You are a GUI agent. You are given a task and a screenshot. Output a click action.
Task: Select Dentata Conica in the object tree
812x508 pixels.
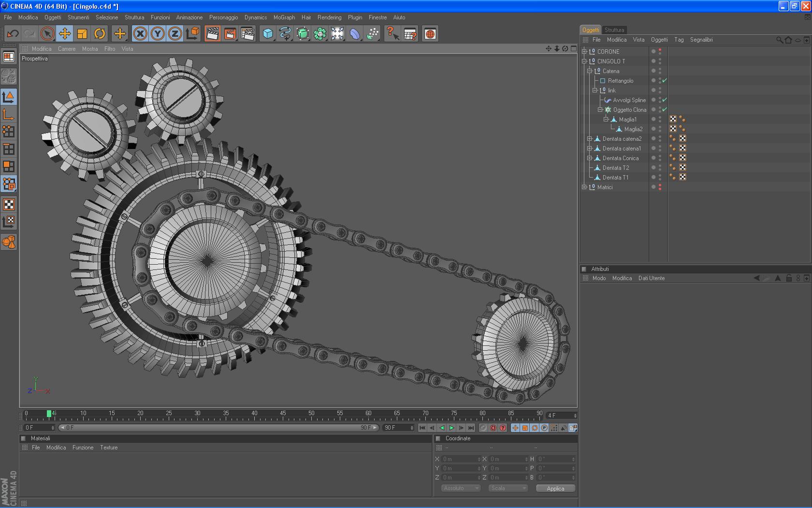620,158
